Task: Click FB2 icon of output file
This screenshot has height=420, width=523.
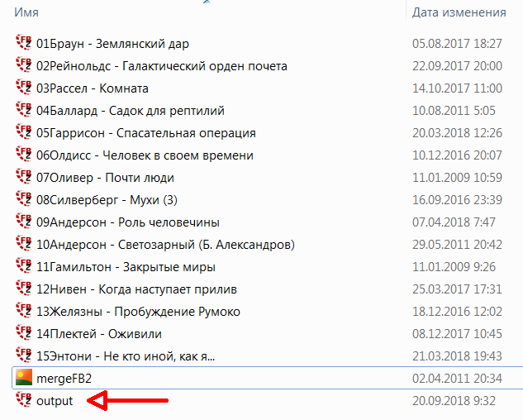Action: pyautogui.click(x=24, y=400)
